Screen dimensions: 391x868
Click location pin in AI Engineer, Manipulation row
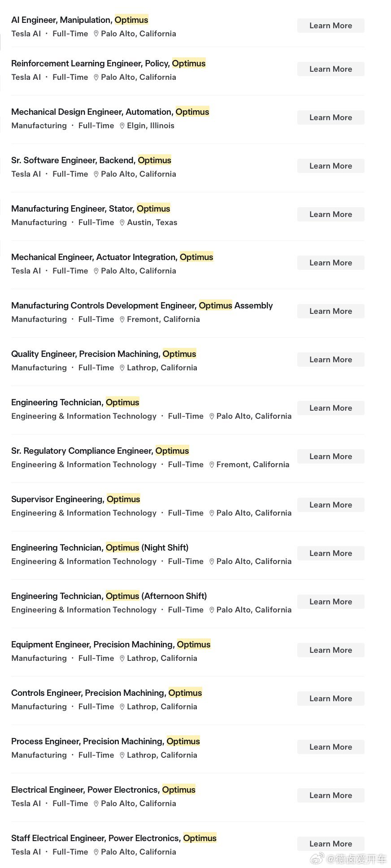pyautogui.click(x=96, y=34)
